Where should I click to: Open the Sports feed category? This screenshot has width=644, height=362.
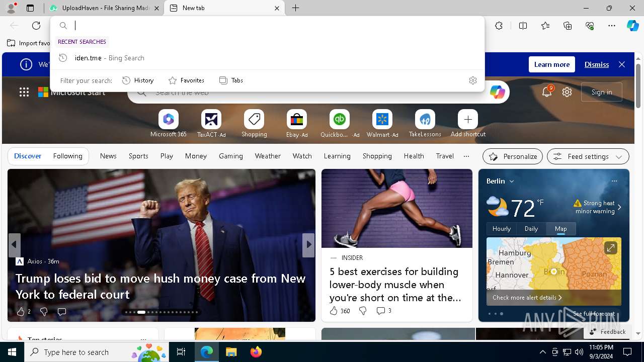[x=138, y=156]
